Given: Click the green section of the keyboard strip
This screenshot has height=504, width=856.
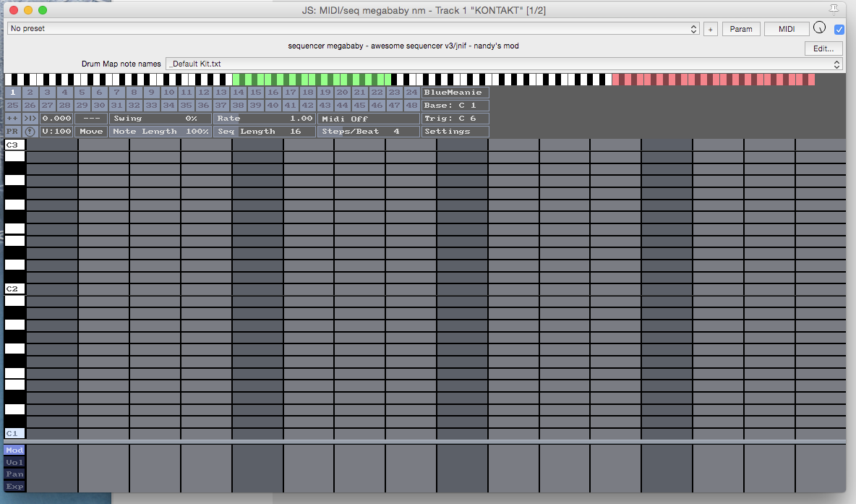Looking at the screenshot, I should pos(312,80).
